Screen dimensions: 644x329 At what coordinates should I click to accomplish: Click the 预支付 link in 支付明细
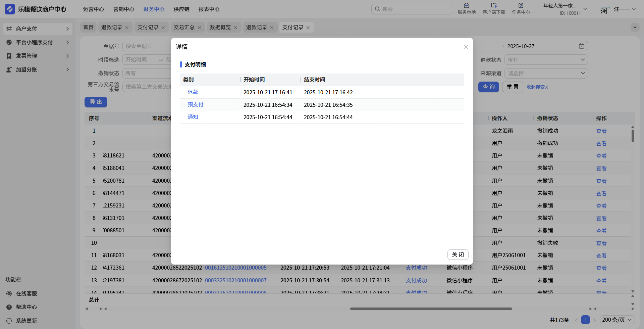[x=195, y=105]
